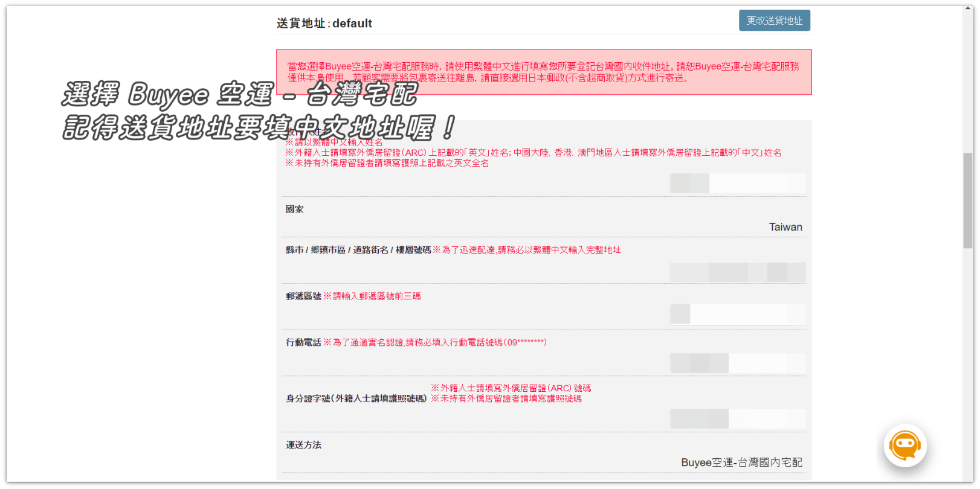Click the 送貨地址:default heading
This screenshot has height=489, width=980.
pyautogui.click(x=324, y=24)
